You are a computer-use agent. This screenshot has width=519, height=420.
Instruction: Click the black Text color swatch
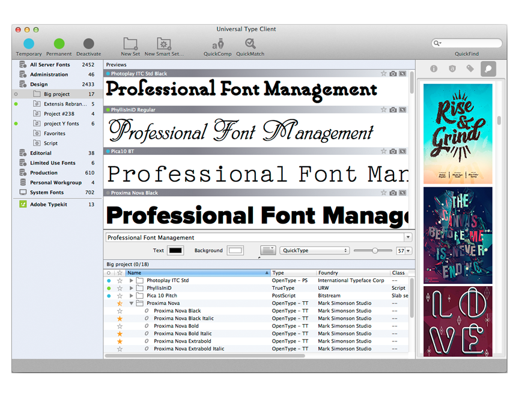click(x=175, y=251)
